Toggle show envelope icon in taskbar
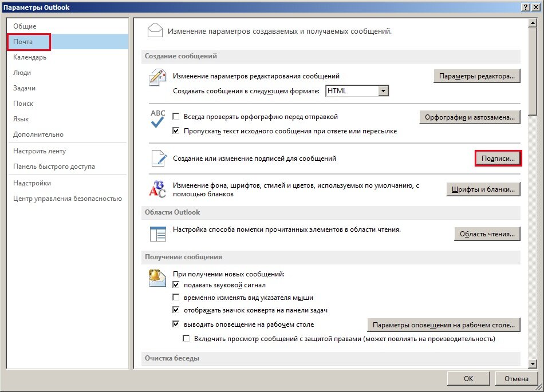Image resolution: width=544 pixels, height=392 pixels. point(176,310)
